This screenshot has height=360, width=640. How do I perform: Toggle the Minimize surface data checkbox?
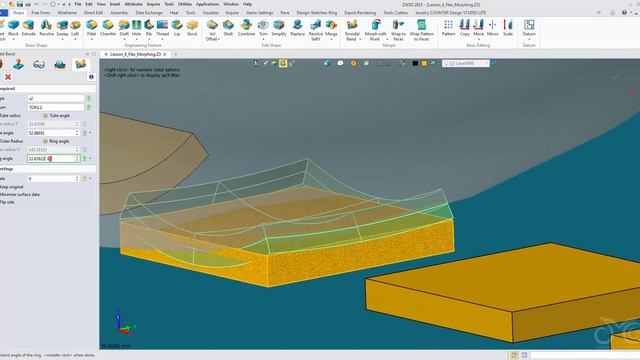click(x=20, y=194)
